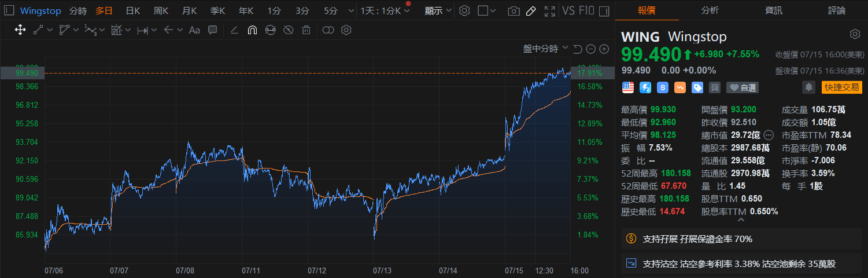Toggle the left sidebar panel

(x=8, y=11)
